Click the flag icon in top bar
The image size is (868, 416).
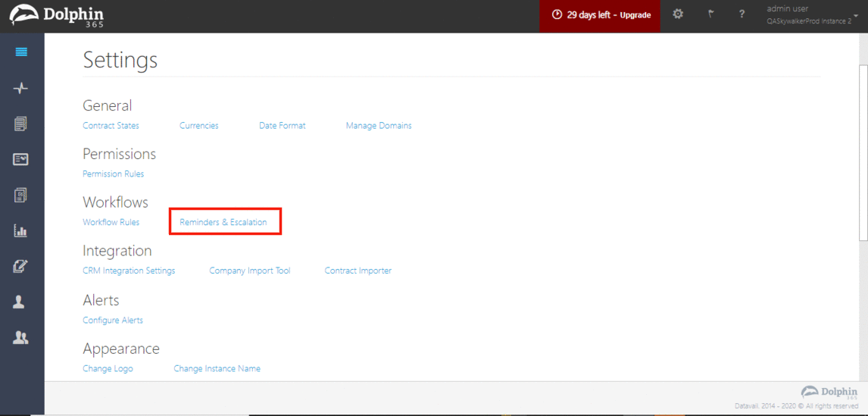[710, 14]
